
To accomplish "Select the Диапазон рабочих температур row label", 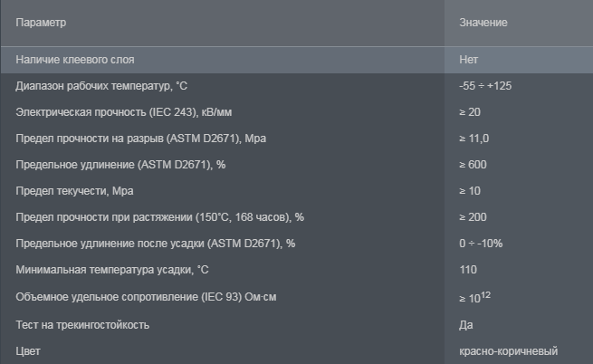I will 101,86.
